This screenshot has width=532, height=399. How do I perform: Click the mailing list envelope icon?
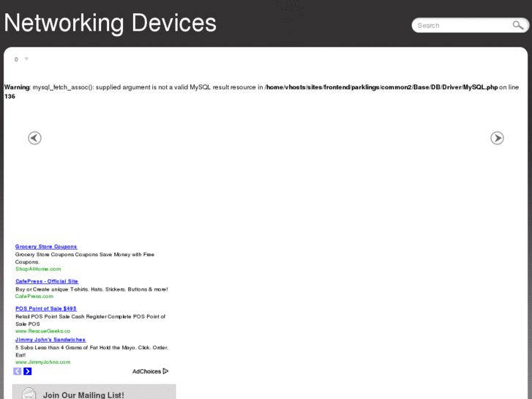(29, 393)
